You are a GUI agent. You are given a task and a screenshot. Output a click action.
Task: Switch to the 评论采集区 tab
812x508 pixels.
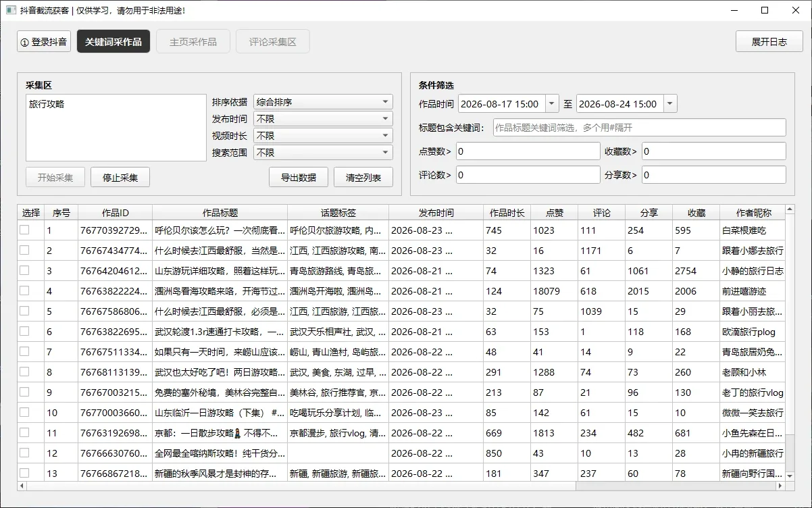(273, 42)
